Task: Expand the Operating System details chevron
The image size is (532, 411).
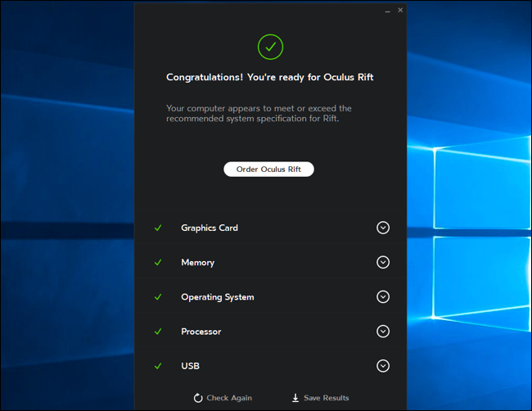Action: [x=383, y=297]
